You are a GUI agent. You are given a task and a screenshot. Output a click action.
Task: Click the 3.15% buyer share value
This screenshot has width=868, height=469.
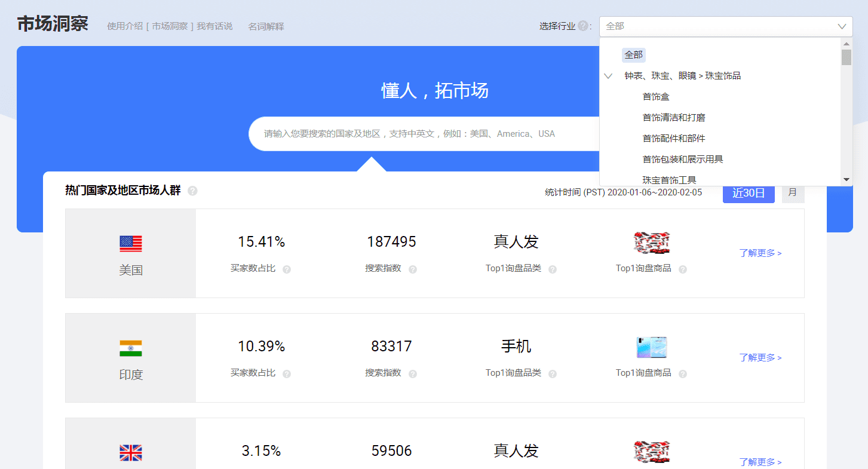tap(261, 451)
